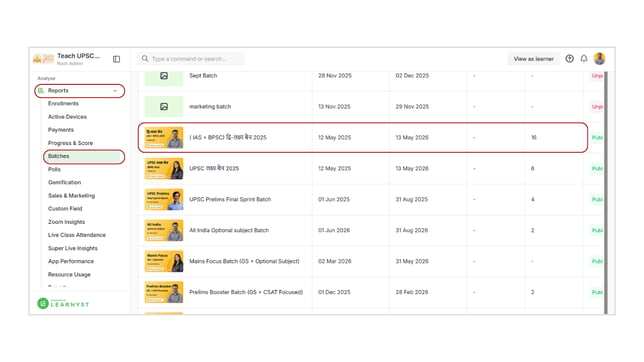The height and width of the screenshot is (362, 644).
Task: Open Active Devices report
Action: coord(67,117)
